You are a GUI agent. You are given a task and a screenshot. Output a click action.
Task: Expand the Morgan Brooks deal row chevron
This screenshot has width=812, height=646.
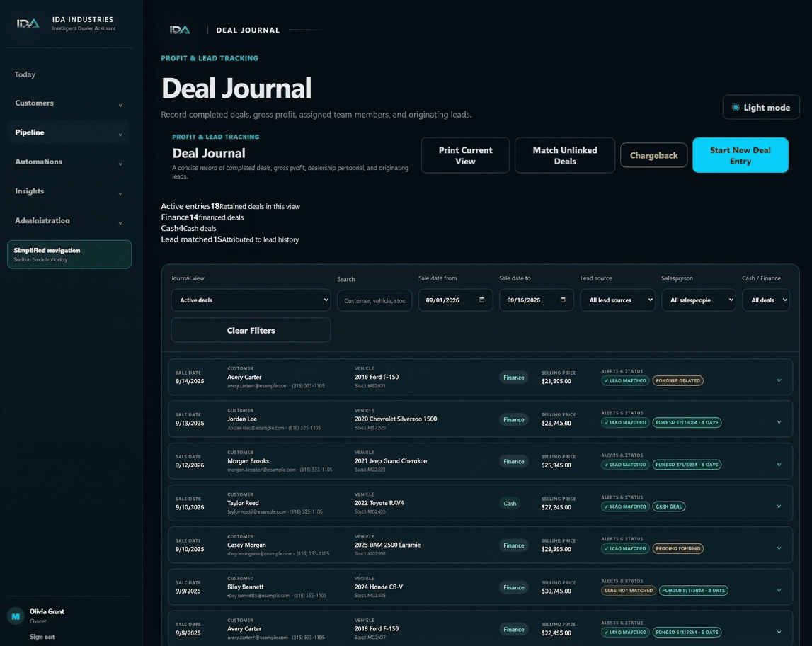779,465
